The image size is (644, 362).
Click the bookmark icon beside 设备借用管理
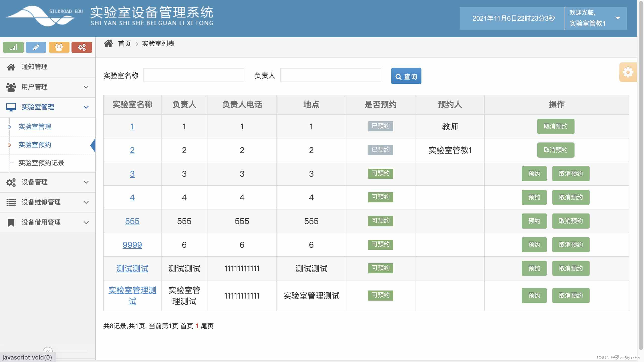[x=11, y=222]
